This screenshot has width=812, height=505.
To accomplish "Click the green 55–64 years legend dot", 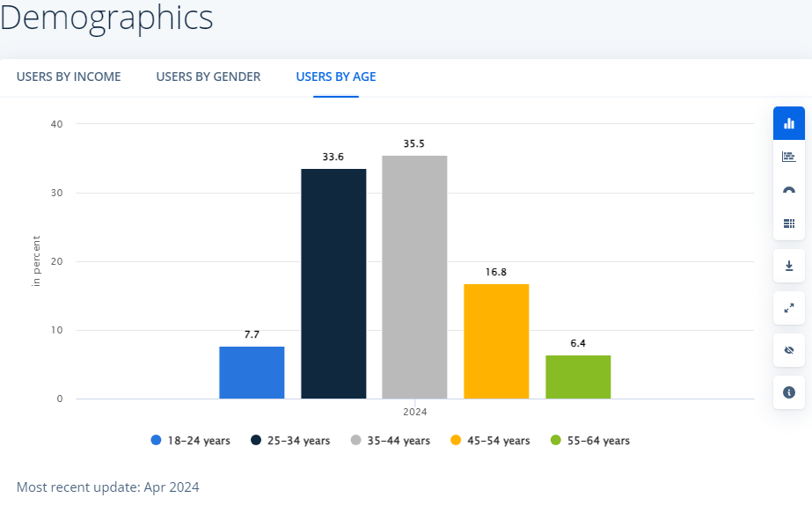I will [x=555, y=441].
